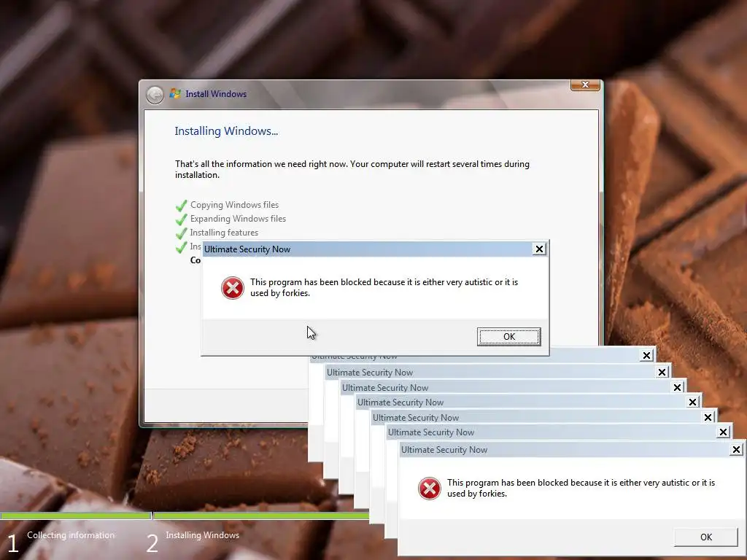Click OK in the bottom-most cascaded security dialog
This screenshot has height=560, width=747.
click(706, 537)
